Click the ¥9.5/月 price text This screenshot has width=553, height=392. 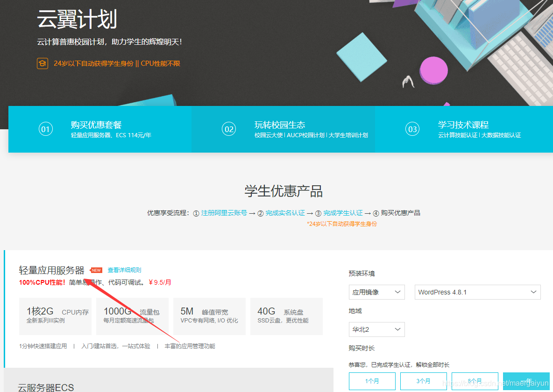(160, 282)
